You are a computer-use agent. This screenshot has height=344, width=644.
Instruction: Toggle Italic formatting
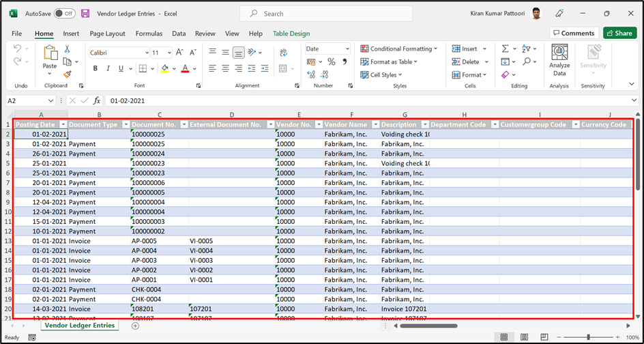click(108, 68)
